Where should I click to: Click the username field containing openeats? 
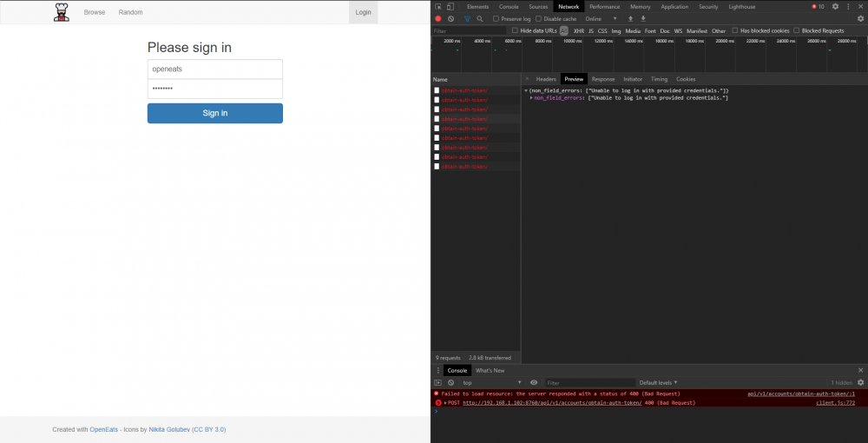(x=214, y=69)
